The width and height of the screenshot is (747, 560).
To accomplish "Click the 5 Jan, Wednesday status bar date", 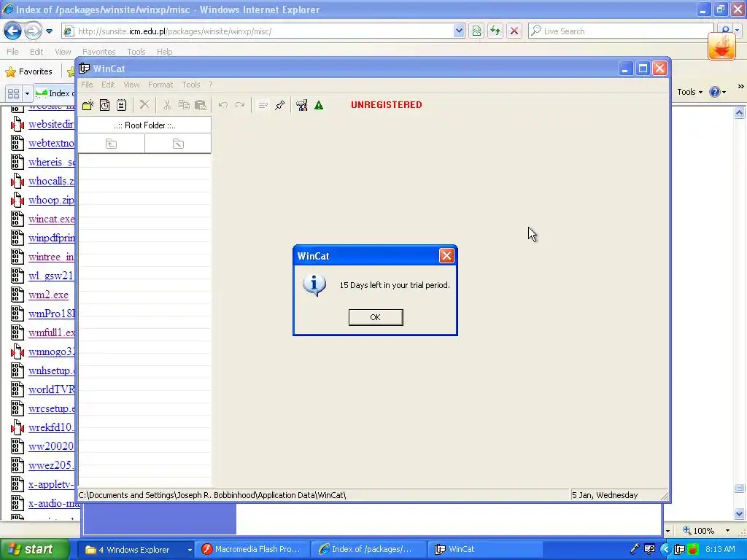I will pos(605,495).
